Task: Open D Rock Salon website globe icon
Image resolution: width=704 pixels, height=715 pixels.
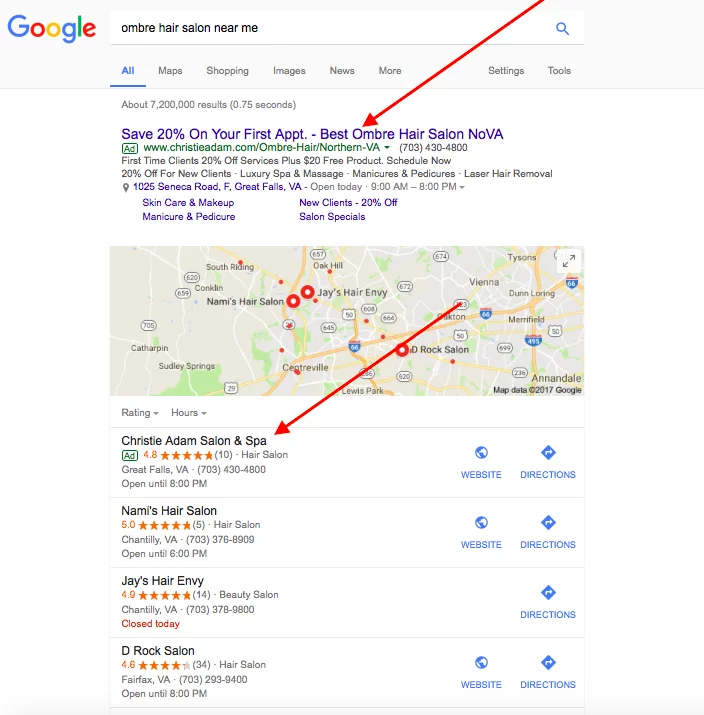Action: tap(481, 663)
